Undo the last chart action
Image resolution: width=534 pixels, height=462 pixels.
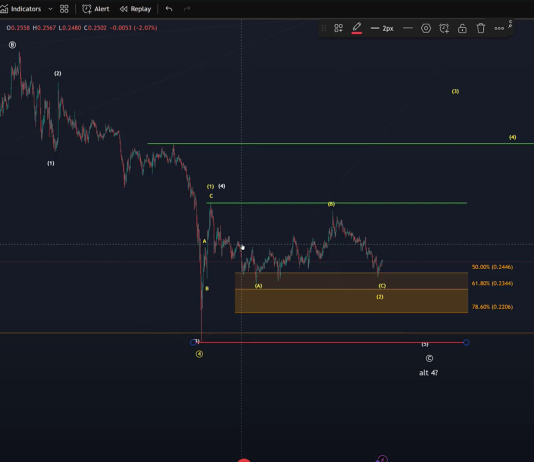coord(169,9)
